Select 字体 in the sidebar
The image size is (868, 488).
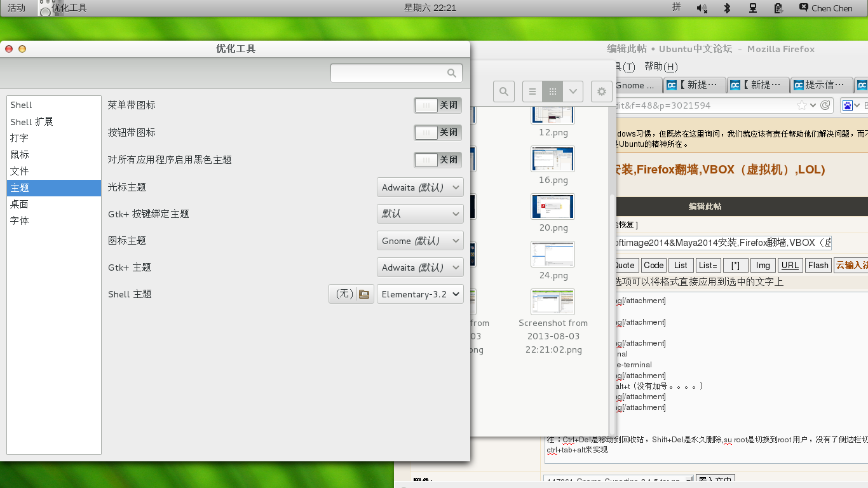tap(54, 220)
